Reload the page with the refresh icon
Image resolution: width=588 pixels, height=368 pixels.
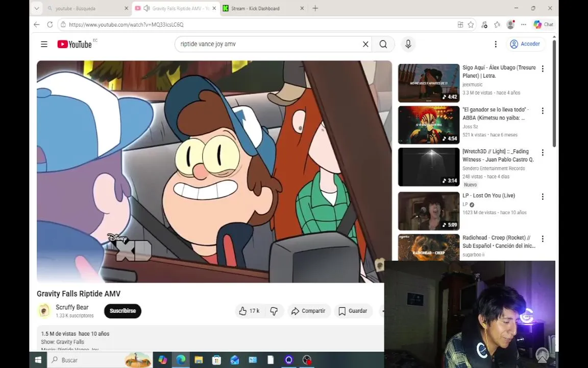[50, 25]
